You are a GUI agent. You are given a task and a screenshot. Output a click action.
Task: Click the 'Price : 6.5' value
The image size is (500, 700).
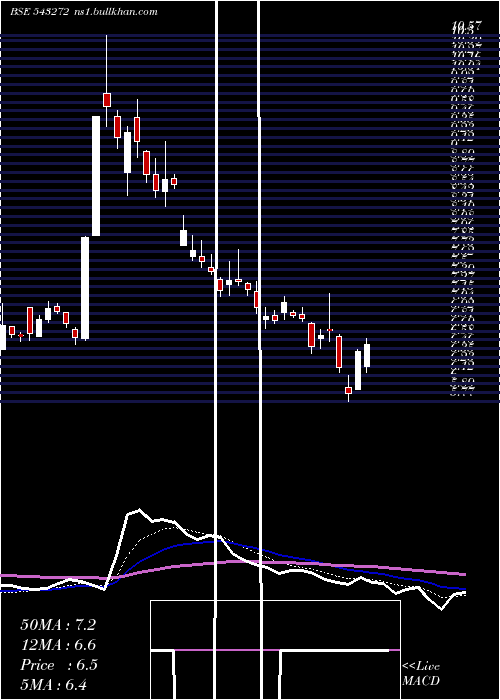(58, 665)
